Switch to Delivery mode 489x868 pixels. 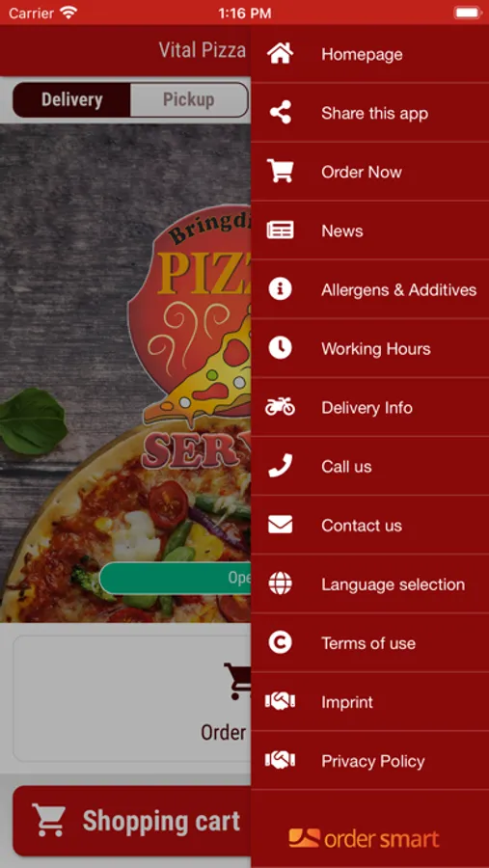click(71, 100)
